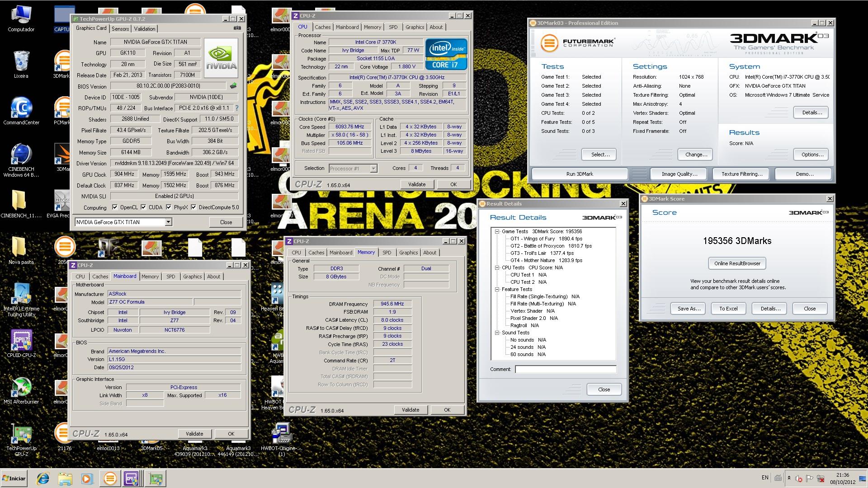Click the Online ResultBrowser button
This screenshot has width=868, height=488.
pyautogui.click(x=737, y=263)
